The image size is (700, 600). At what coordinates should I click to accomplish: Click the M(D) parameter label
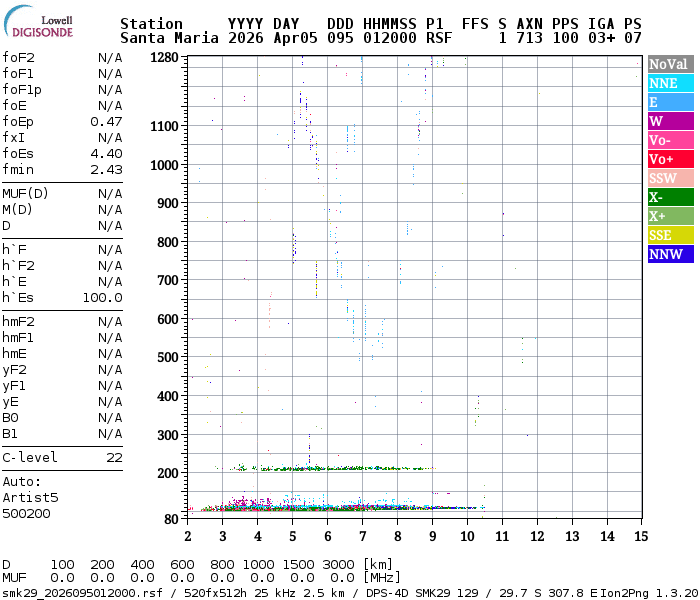click(17, 210)
